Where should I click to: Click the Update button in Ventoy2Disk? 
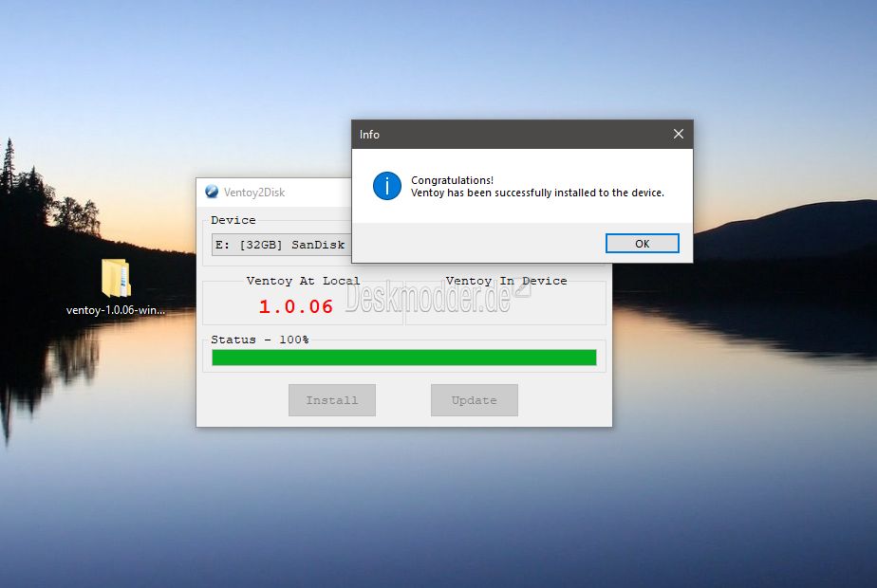(x=474, y=400)
